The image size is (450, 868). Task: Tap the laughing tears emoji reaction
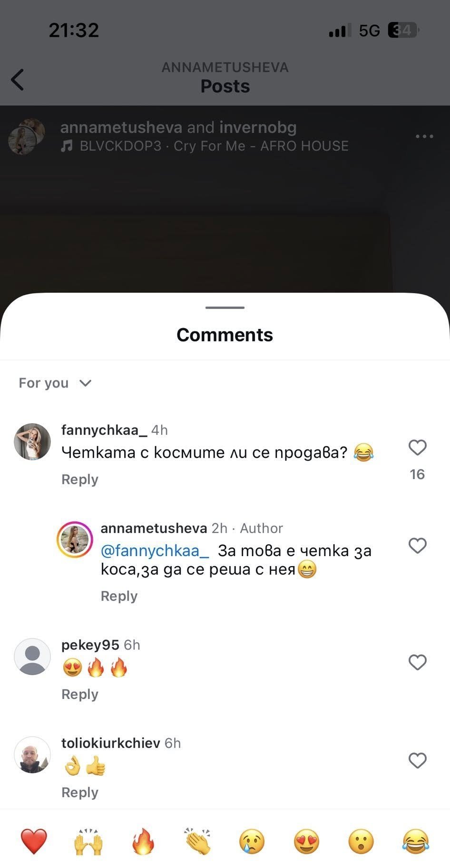[415, 841]
